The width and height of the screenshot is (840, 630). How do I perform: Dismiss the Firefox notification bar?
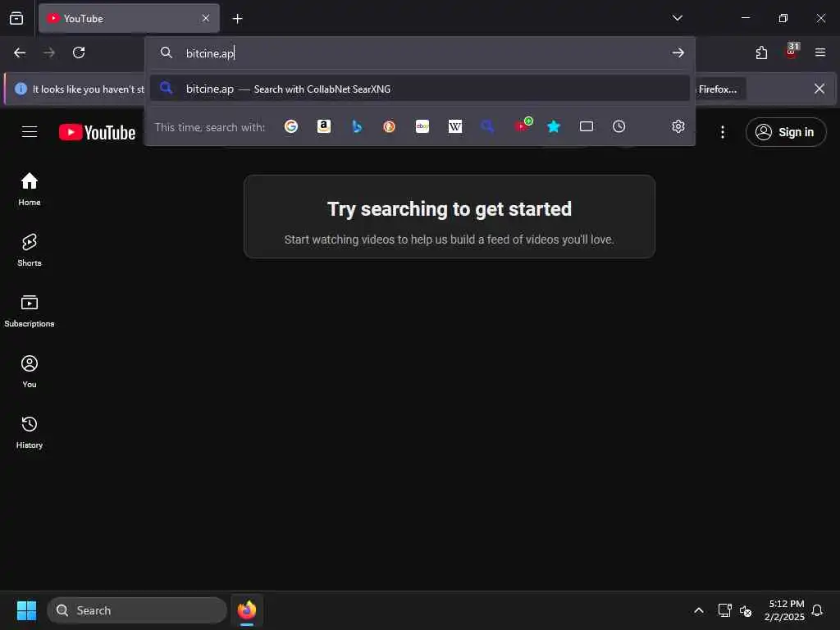(x=819, y=89)
